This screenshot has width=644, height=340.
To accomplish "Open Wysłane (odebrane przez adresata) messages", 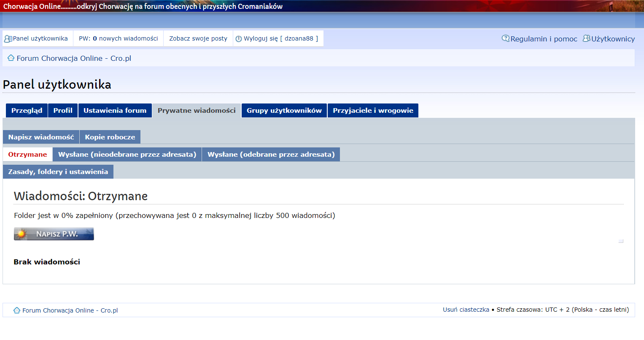I will tap(271, 154).
